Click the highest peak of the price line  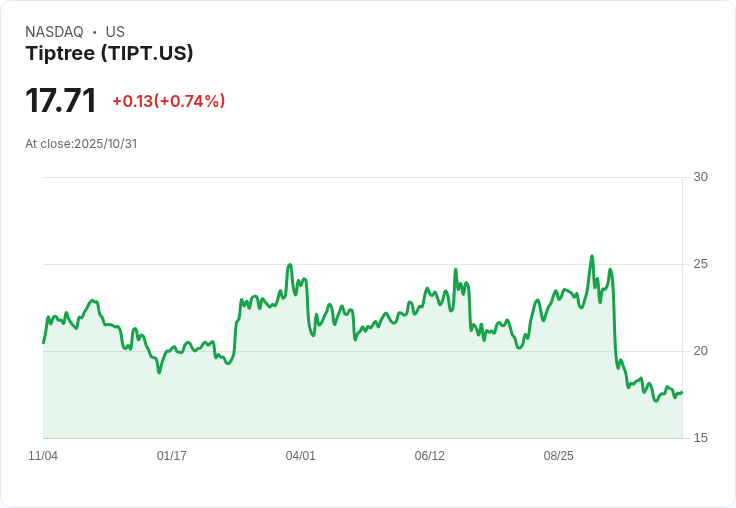pyautogui.click(x=592, y=256)
